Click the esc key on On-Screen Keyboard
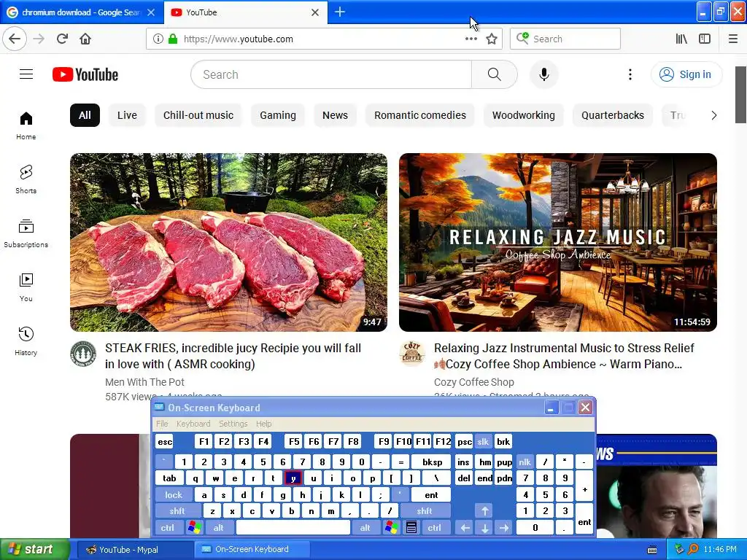 pos(165,441)
